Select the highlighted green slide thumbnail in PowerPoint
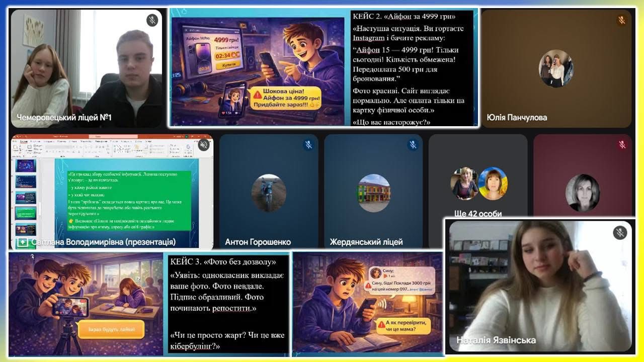The image size is (644, 362). click(26, 213)
